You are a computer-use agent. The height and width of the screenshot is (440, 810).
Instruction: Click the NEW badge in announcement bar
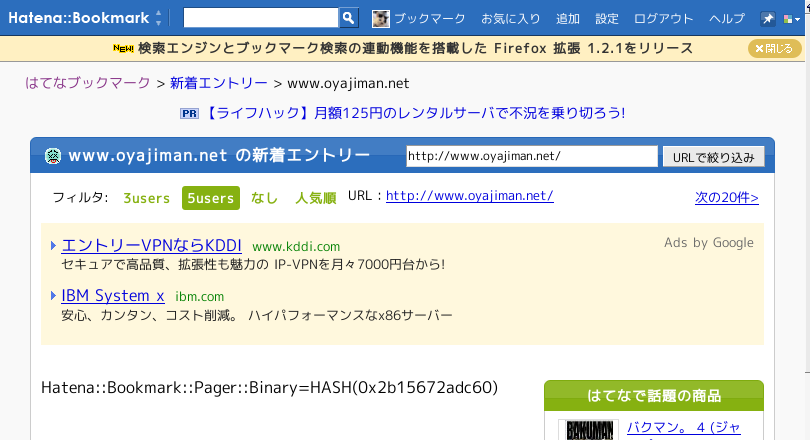tap(124, 48)
